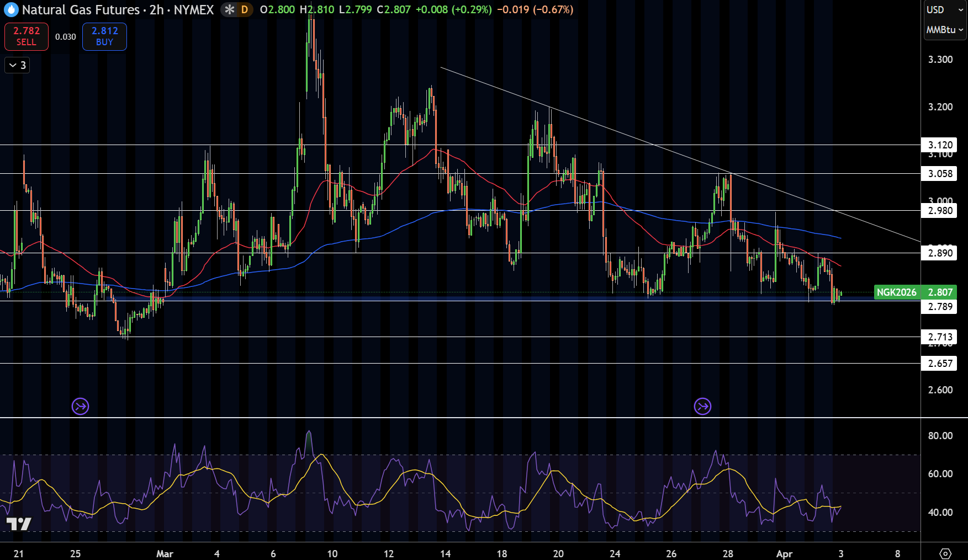
Task: Select the 2.713 horizontal line price label
Action: click(x=939, y=337)
